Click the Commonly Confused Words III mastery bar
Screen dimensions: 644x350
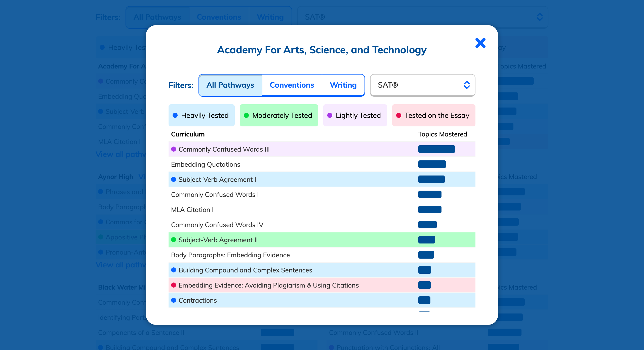coord(436,149)
